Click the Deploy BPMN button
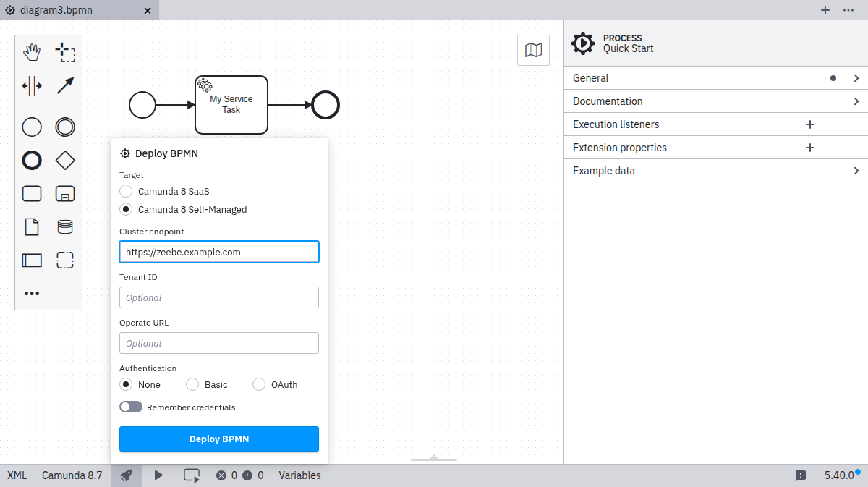 tap(218, 439)
